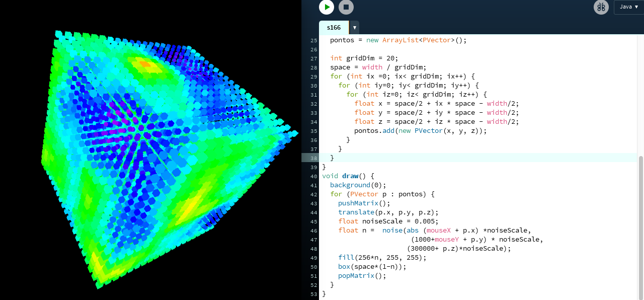Click line number 53 in gutter

[313, 294]
